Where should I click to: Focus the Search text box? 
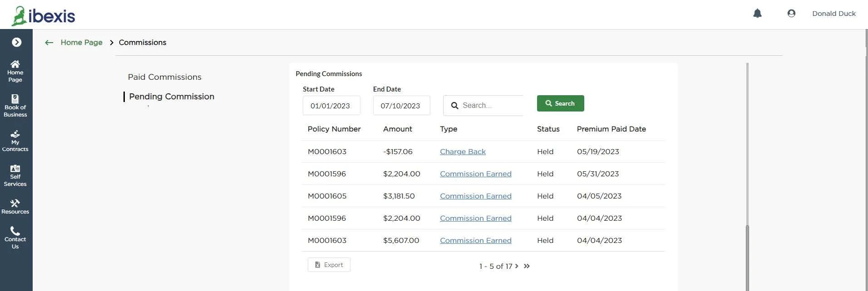click(483, 106)
